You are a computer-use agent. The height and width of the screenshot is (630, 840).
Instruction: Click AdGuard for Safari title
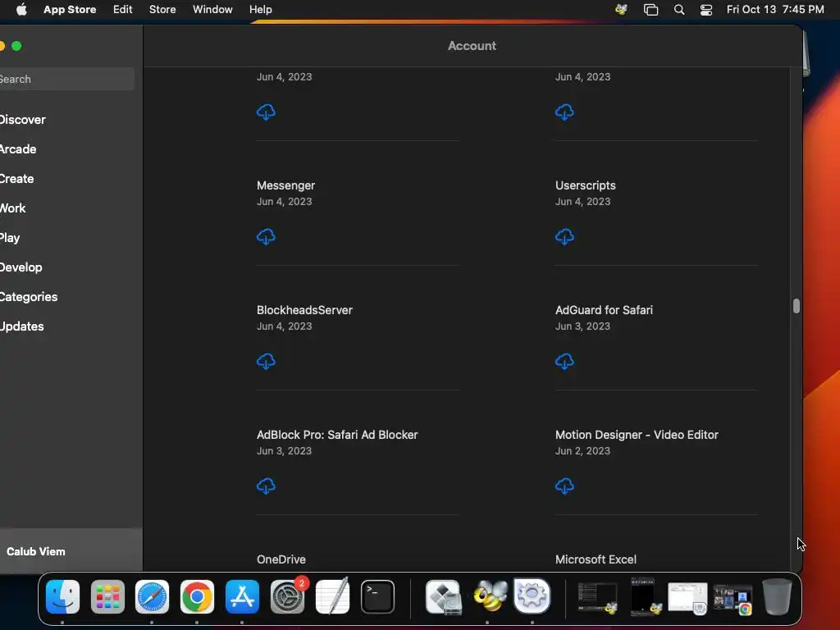click(604, 309)
